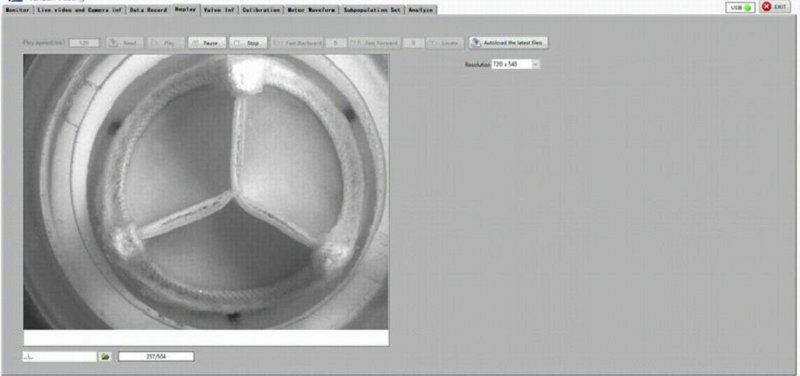Click the file path input field
800x376 pixels.
click(59, 357)
